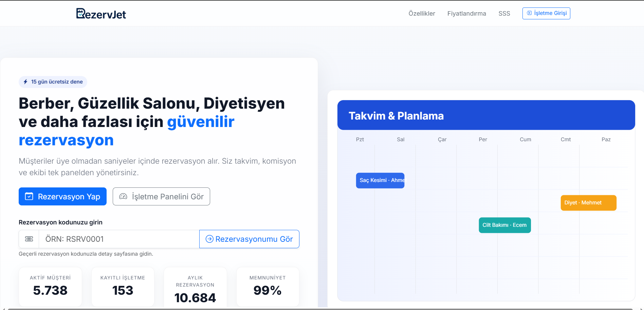Select the calendar-check icon in Rezervasyon Yap button

29,196
